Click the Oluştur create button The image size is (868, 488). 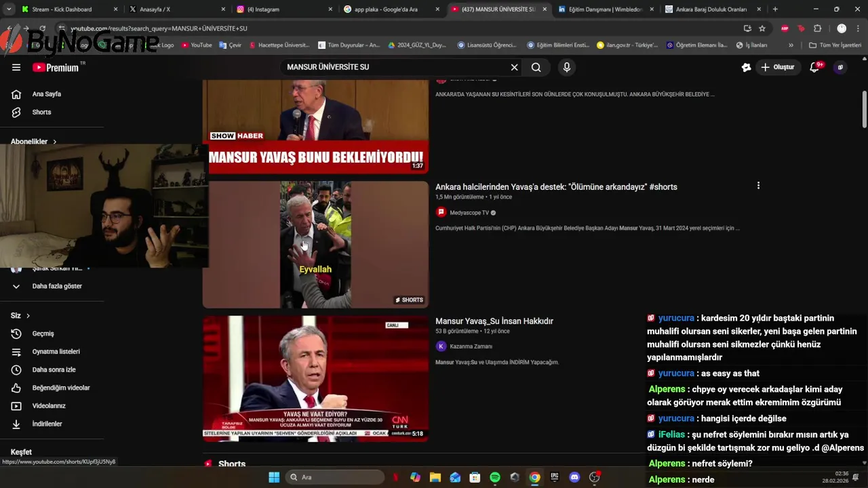click(x=778, y=67)
